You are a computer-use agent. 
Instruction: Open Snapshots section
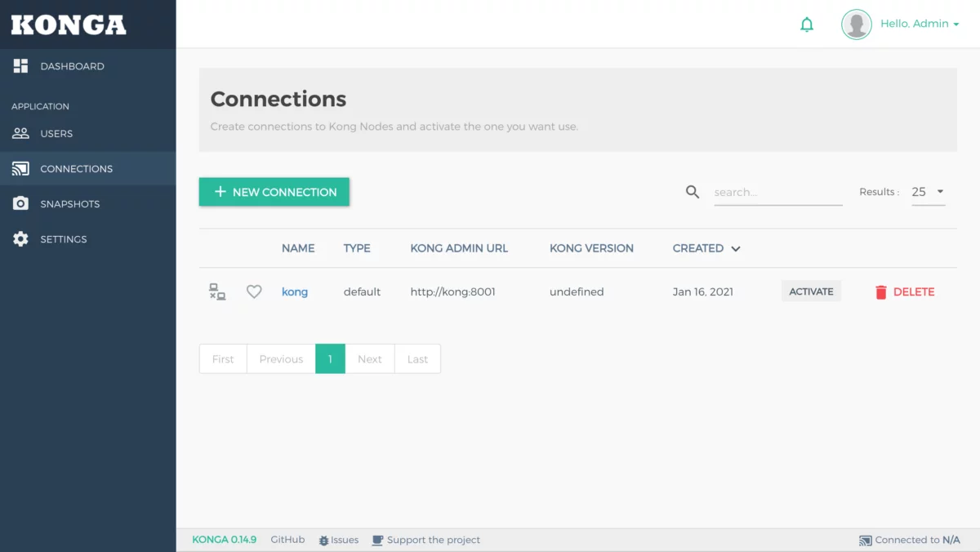pos(87,203)
